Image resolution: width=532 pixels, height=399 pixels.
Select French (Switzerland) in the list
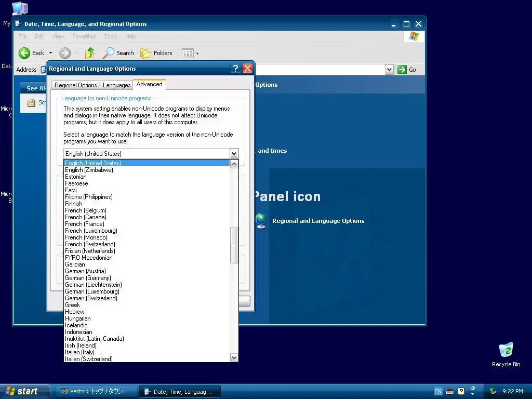click(147, 244)
